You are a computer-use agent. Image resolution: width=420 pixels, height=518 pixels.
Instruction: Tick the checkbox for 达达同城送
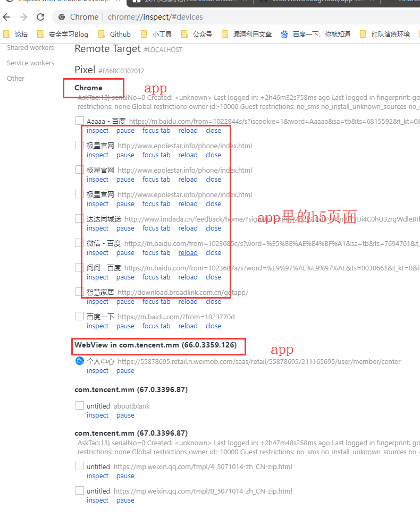click(x=79, y=218)
